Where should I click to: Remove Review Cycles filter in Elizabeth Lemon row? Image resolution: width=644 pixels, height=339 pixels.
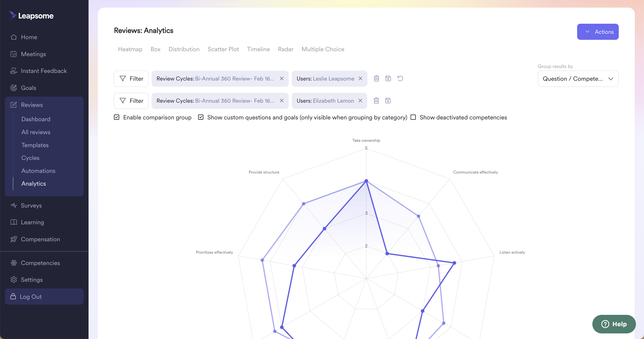[x=282, y=100]
